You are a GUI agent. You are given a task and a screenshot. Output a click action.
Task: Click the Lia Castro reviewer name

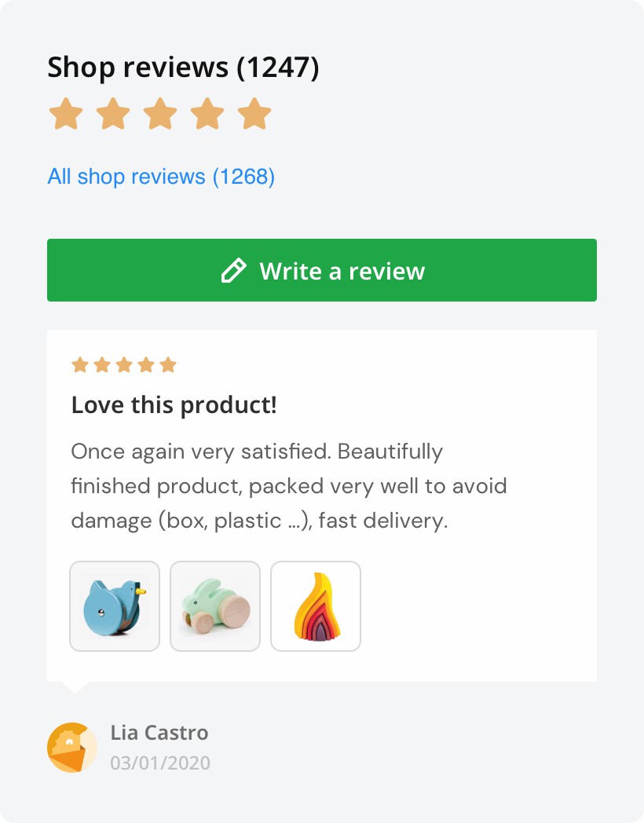(x=159, y=733)
